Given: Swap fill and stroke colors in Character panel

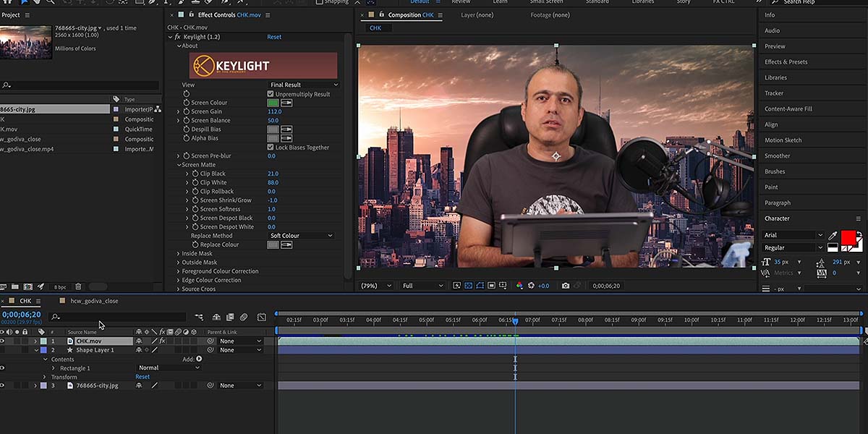Looking at the screenshot, I should [x=859, y=234].
